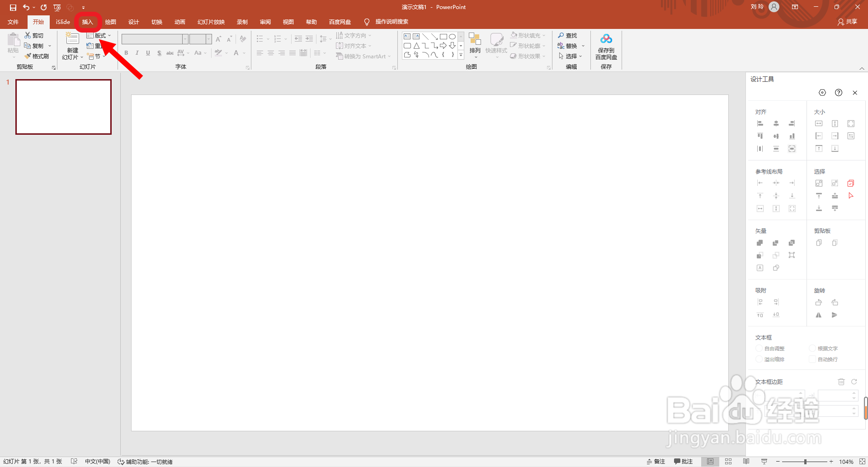Switch to the Insert (插入) tab
868x467 pixels.
[x=87, y=22]
